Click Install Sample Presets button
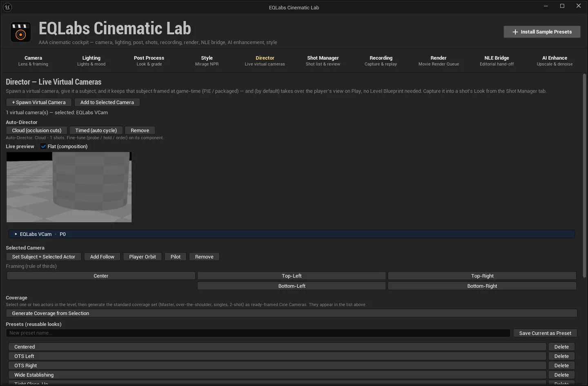 pos(542,32)
